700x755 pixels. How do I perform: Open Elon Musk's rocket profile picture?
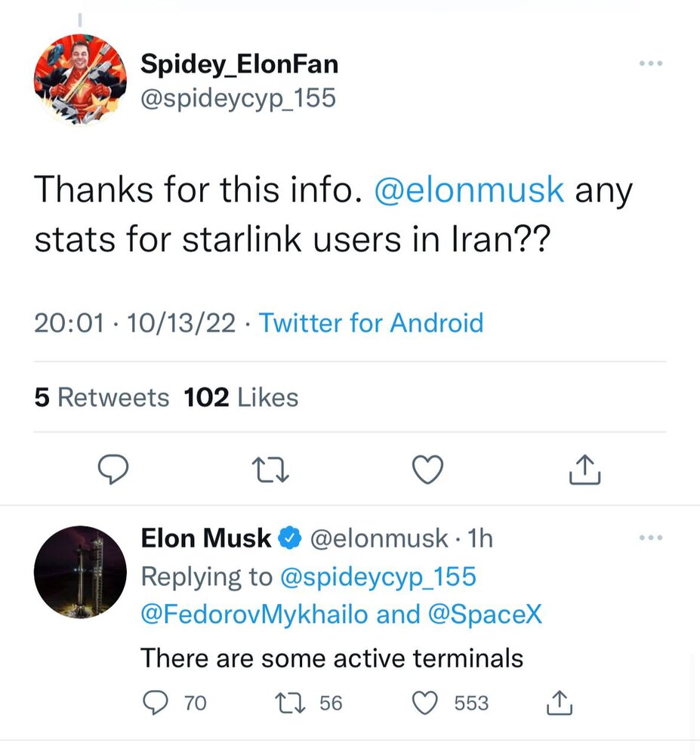pos(82,572)
